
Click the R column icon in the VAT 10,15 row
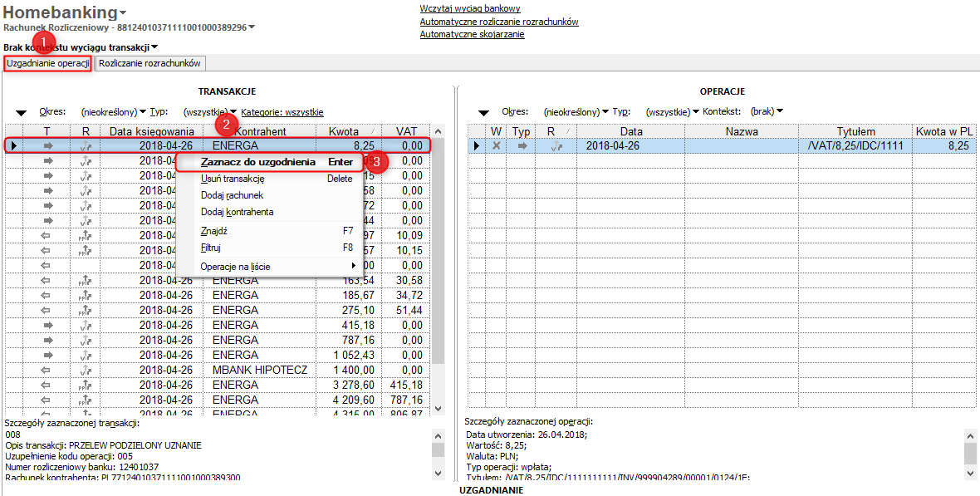point(86,250)
